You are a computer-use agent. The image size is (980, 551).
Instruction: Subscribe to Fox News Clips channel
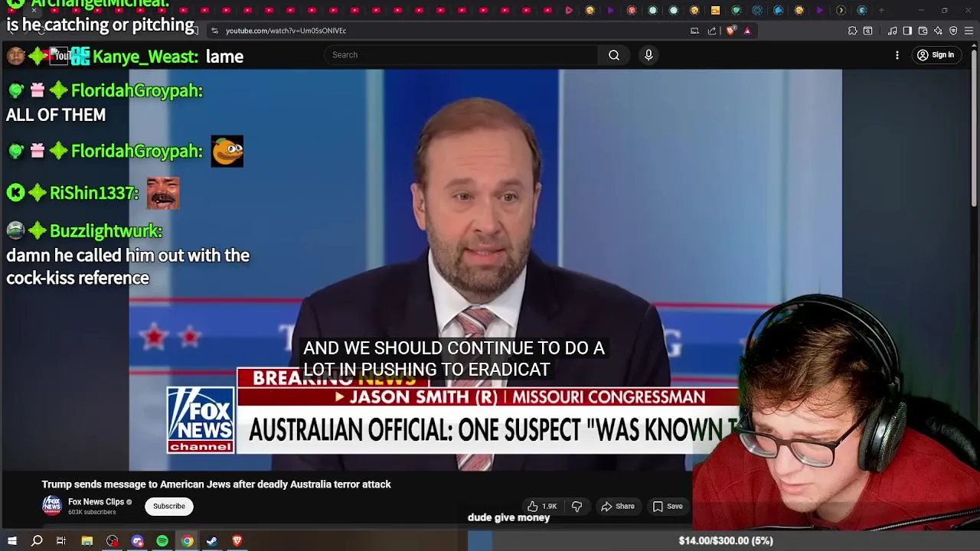point(169,506)
